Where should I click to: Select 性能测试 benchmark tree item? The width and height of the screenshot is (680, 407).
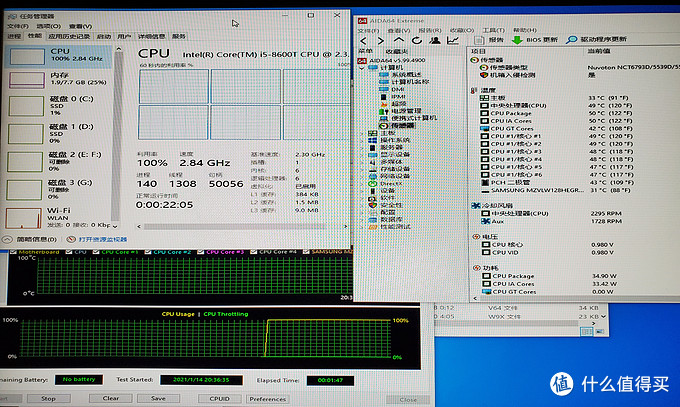point(389,227)
